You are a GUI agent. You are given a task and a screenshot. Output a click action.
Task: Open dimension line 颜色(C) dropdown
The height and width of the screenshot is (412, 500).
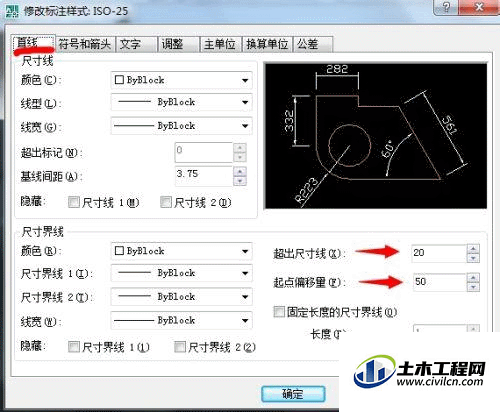[181, 80]
